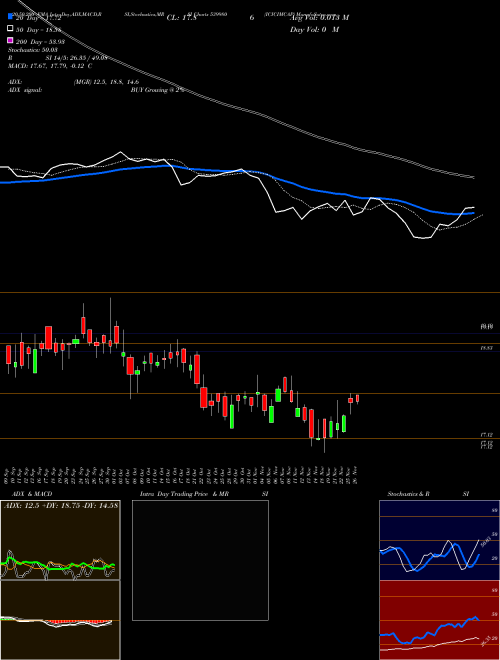The image size is (500, 660).
Task: Click the 'Stochastics & R' panel title
Action: (x=408, y=494)
